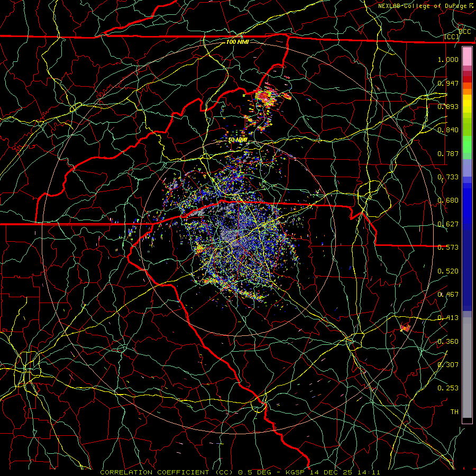Select the 0.573 legend value
The height and width of the screenshot is (476, 476).
[x=448, y=248]
